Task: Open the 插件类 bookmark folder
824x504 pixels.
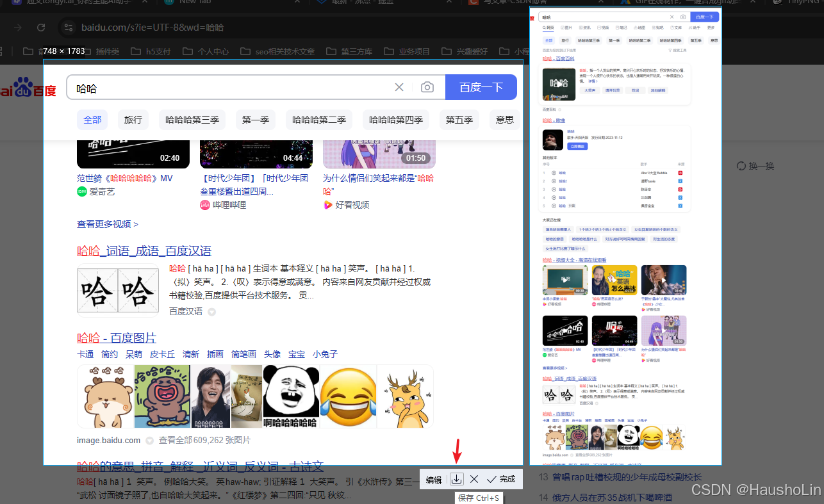Action: pos(100,51)
